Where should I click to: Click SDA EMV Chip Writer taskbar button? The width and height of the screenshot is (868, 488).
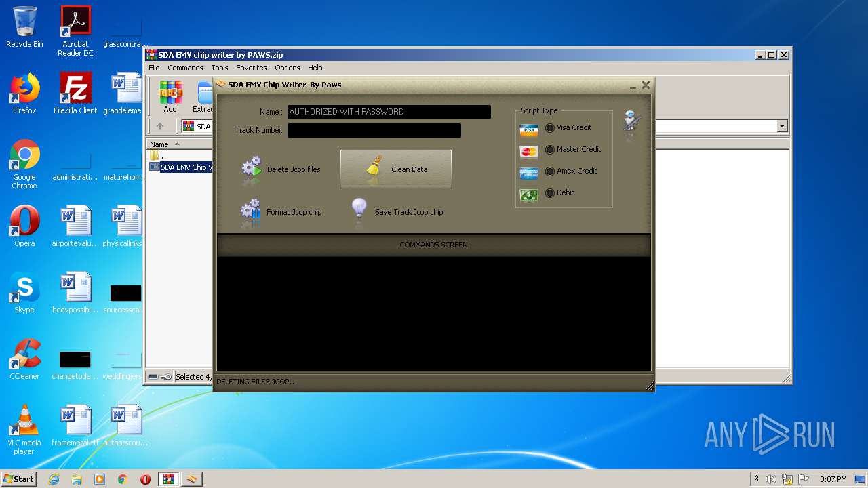[192, 479]
